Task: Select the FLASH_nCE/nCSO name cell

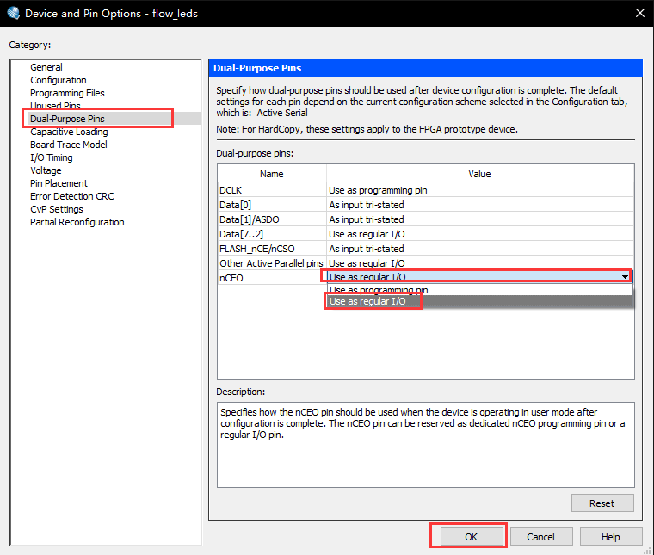Action: [x=272, y=249]
